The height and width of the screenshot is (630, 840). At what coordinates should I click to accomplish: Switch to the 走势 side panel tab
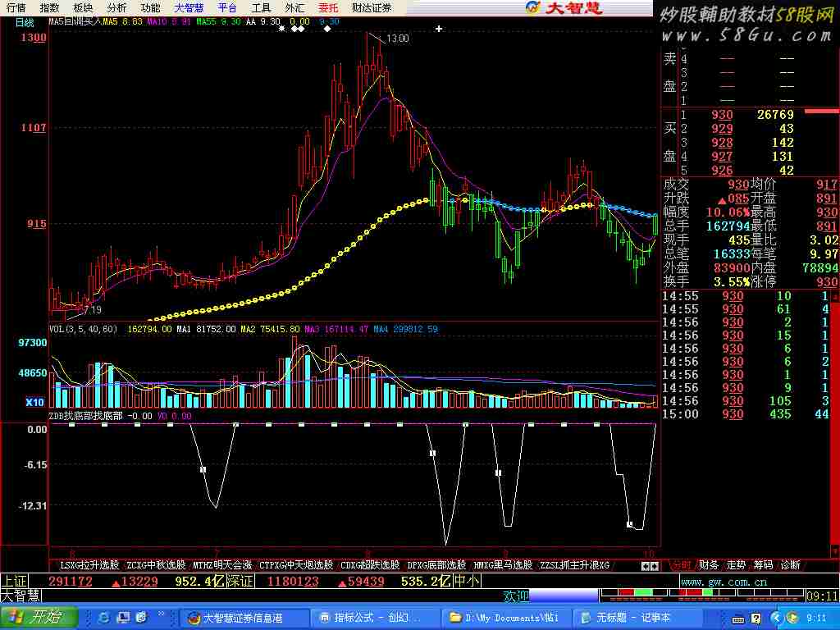[x=736, y=564]
